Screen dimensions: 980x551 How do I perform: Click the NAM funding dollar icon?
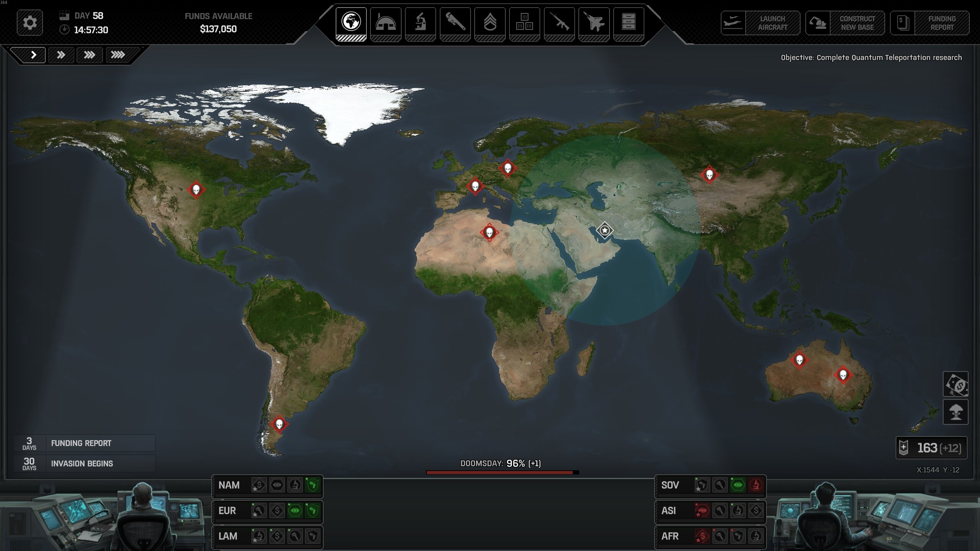(x=259, y=485)
